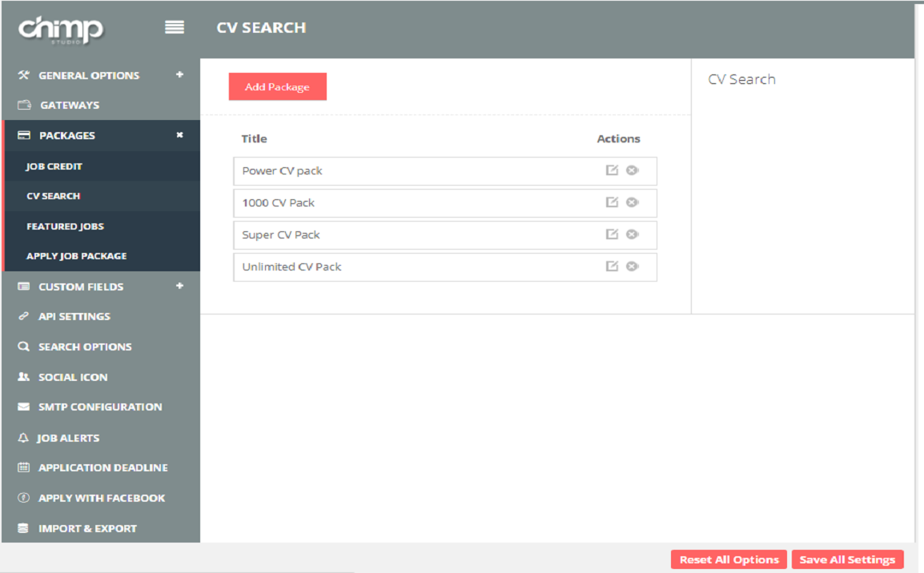Delete the Unlimited CV Pack package
The width and height of the screenshot is (924, 573).
[x=632, y=266]
